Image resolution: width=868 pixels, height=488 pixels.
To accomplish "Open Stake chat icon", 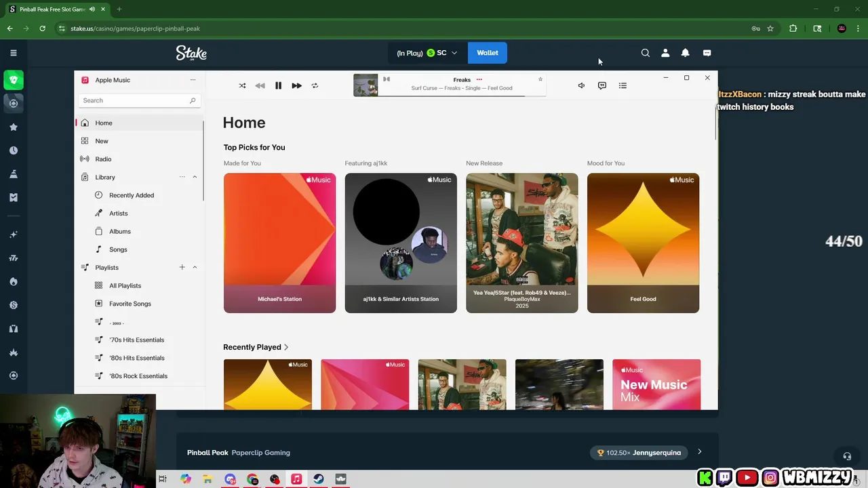I will (707, 53).
